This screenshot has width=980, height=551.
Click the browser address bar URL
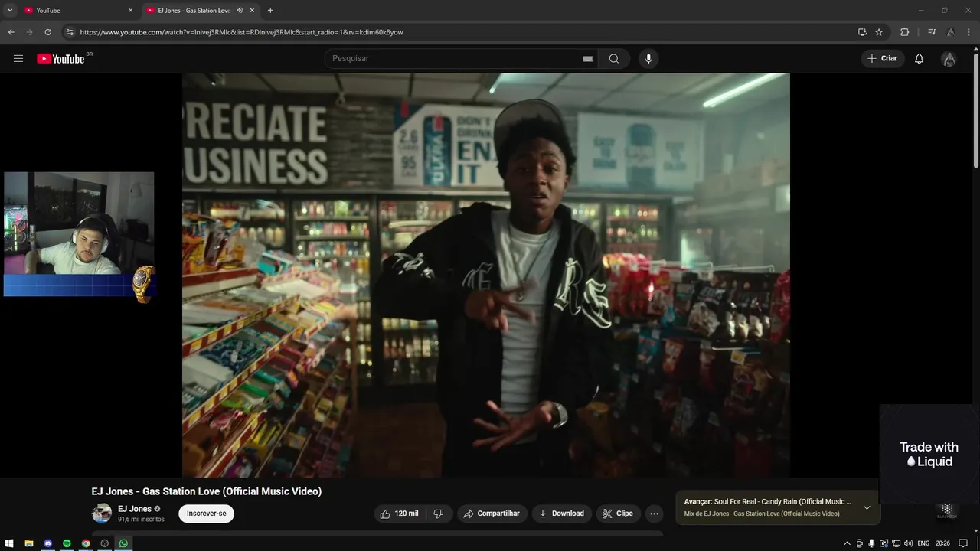241,32
